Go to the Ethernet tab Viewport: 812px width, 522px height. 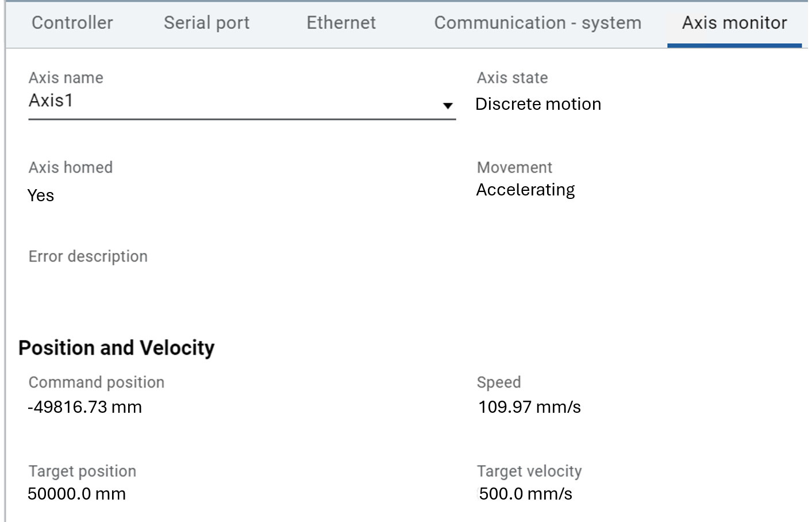coord(341,23)
